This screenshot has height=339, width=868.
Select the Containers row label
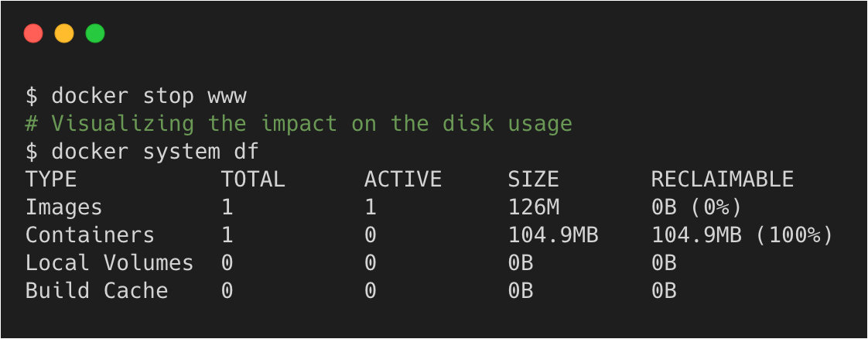[x=90, y=235]
